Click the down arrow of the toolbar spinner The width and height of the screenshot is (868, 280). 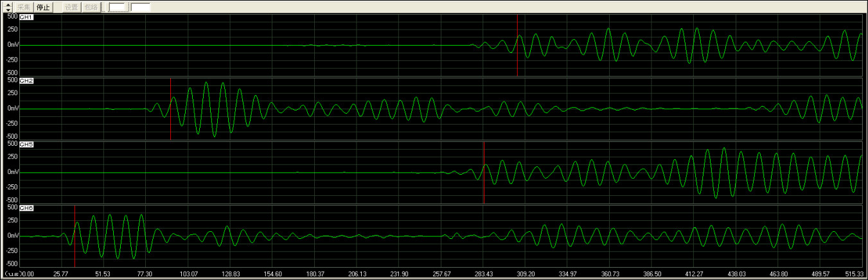point(8,10)
